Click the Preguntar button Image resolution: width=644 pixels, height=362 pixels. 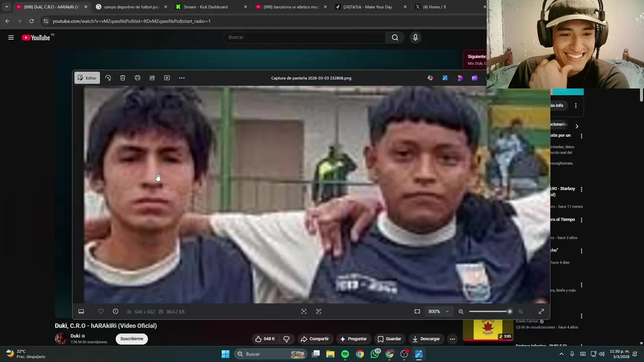pyautogui.click(x=353, y=339)
